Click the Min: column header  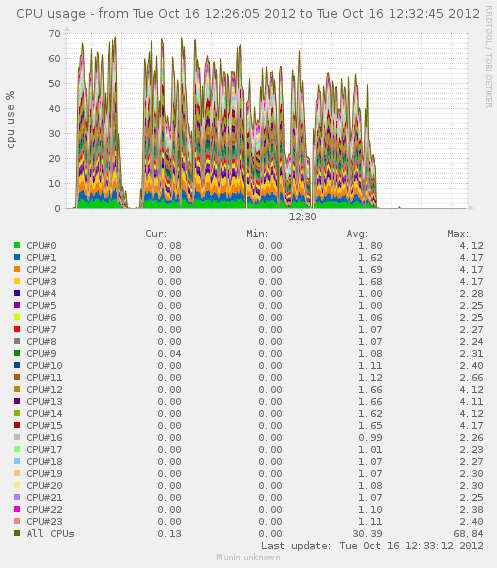coord(257,234)
